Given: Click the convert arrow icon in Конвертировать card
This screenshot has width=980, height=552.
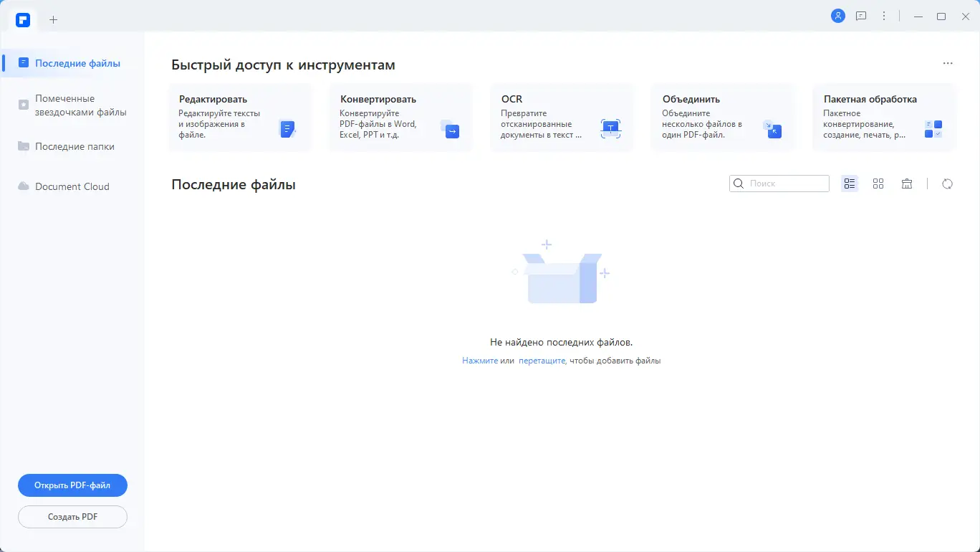Looking at the screenshot, I should (450, 129).
